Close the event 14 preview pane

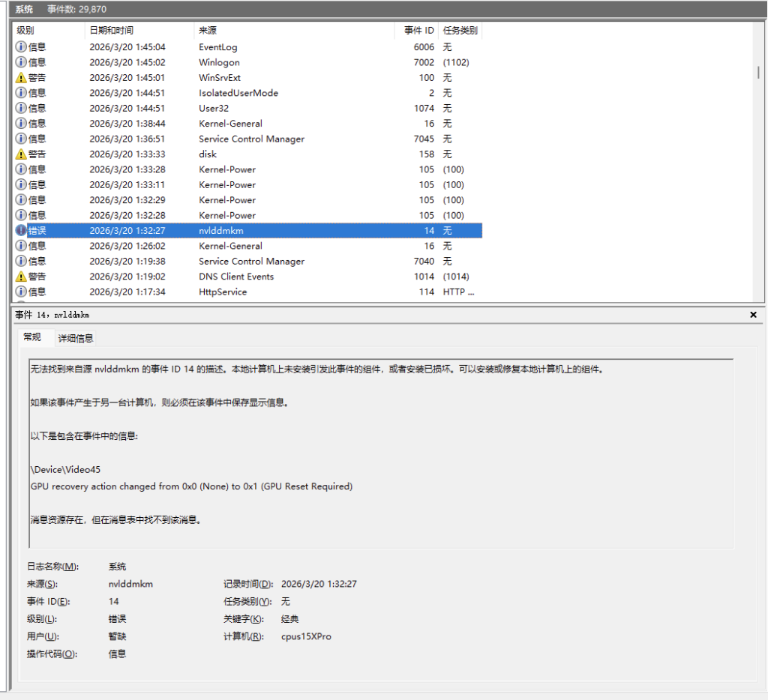click(x=753, y=316)
